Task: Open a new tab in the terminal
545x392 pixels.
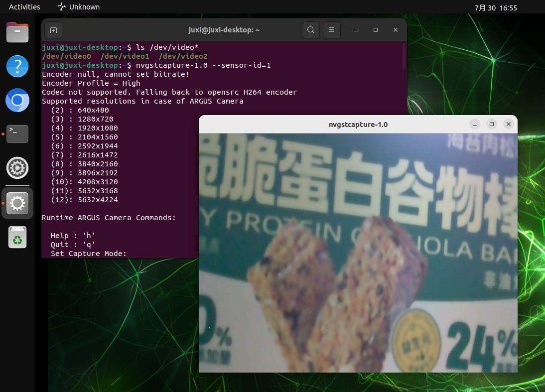Action: pos(53,30)
